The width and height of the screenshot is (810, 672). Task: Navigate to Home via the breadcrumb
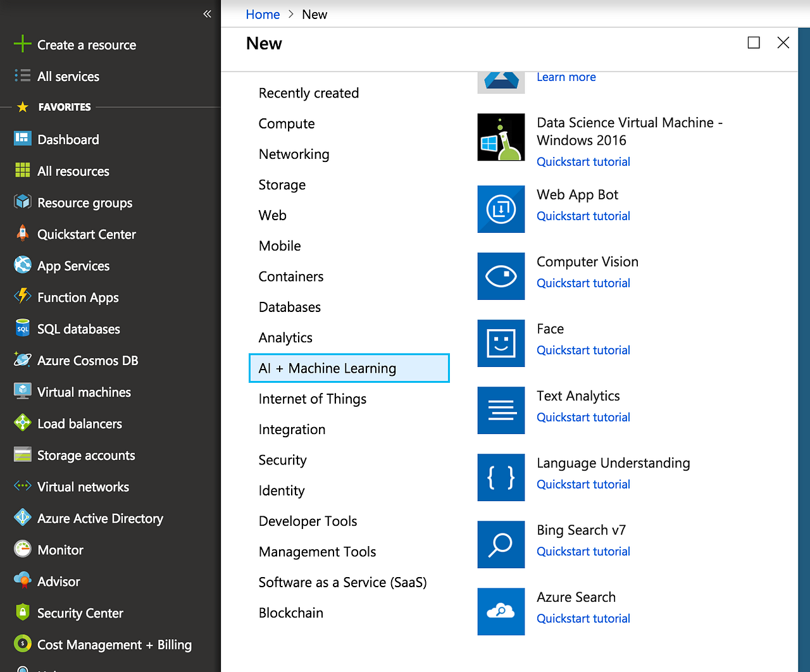(262, 14)
